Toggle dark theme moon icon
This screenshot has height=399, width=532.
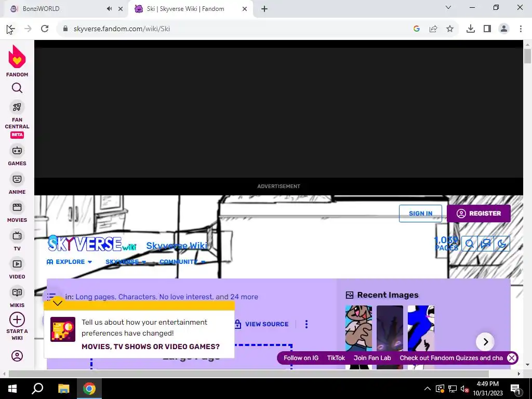[x=502, y=244]
